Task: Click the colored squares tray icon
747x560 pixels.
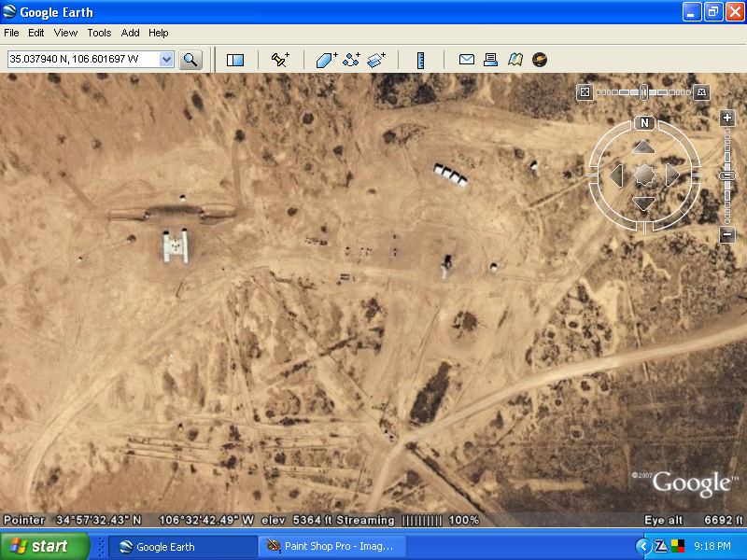Action: (x=678, y=546)
